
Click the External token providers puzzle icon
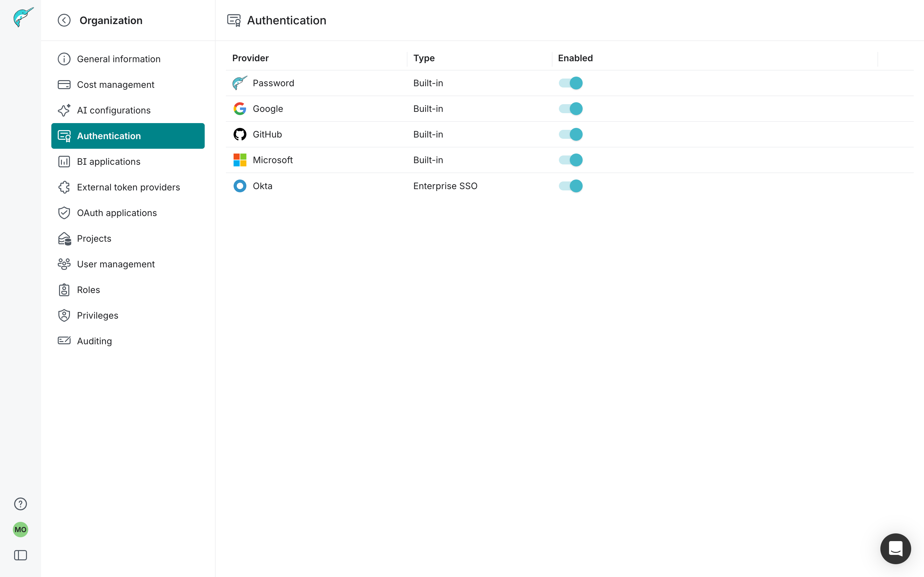coord(64,187)
